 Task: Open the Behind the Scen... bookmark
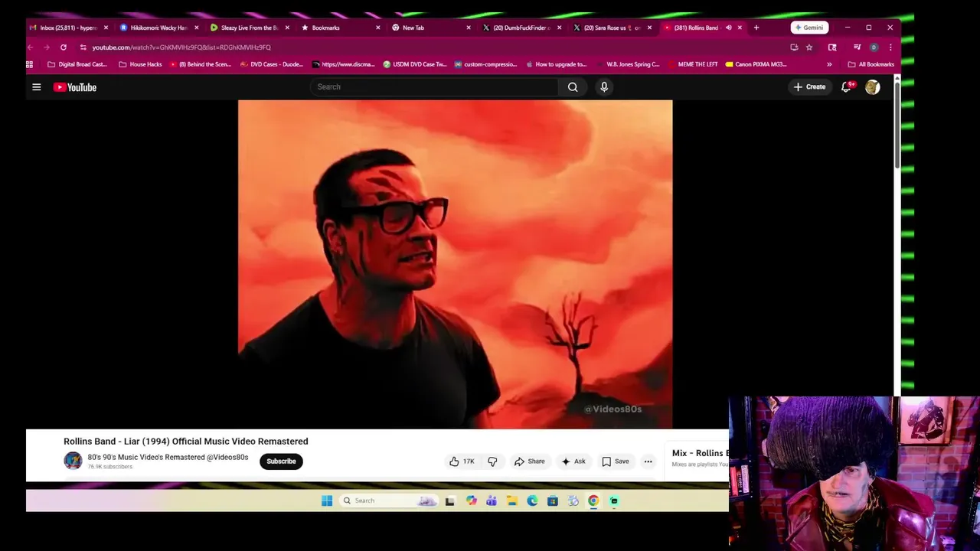click(201, 64)
